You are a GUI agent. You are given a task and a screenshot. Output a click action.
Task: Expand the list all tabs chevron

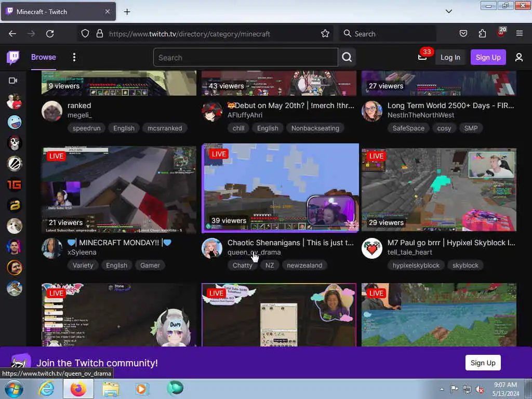click(x=448, y=11)
